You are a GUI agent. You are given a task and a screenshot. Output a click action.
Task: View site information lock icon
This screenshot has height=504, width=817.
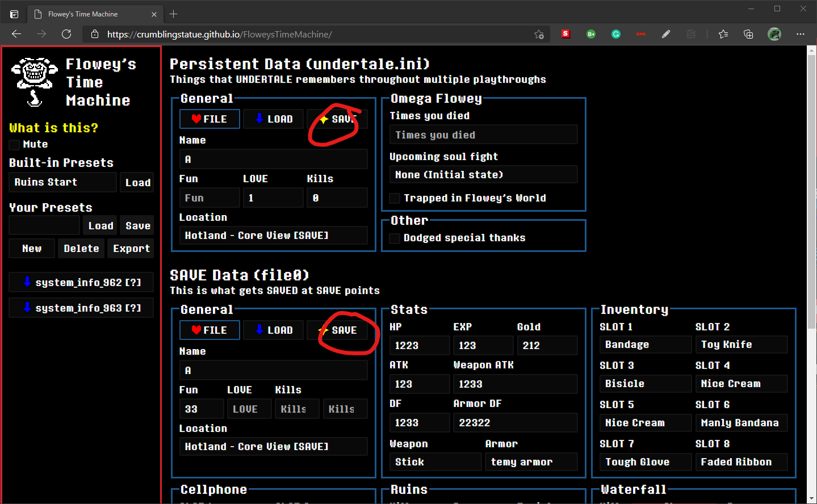95,35
